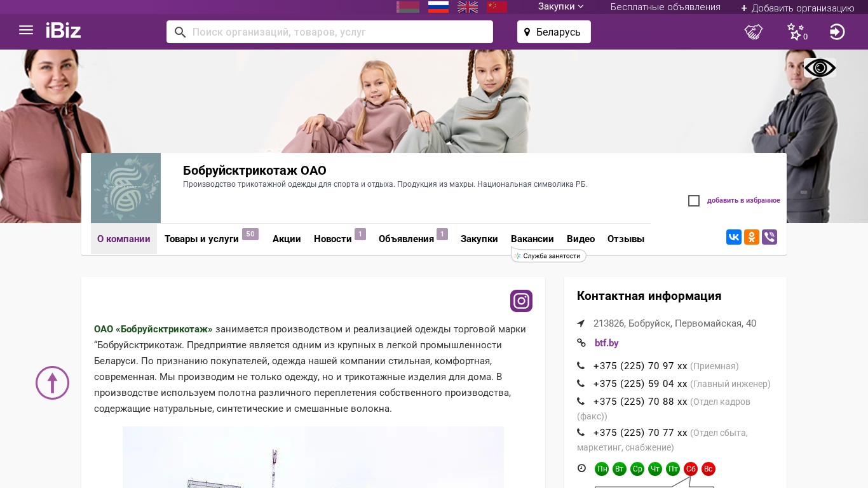Viewport: 868px width, 488px height.
Task: Go to the iBiz home logo
Action: click(64, 30)
